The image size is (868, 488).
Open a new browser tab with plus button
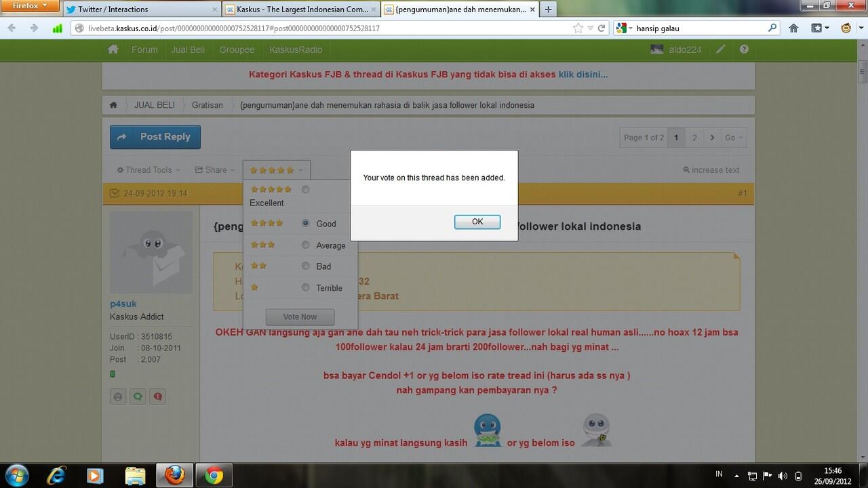pyautogui.click(x=548, y=9)
